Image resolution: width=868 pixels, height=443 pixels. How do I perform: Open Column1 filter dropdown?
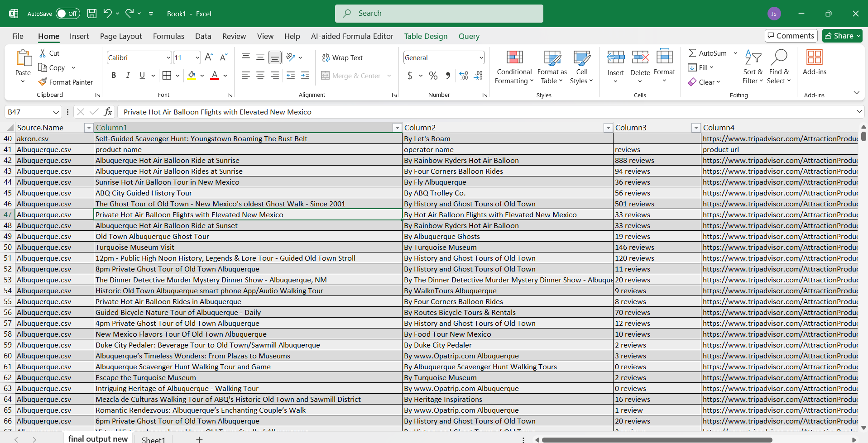coord(397,128)
